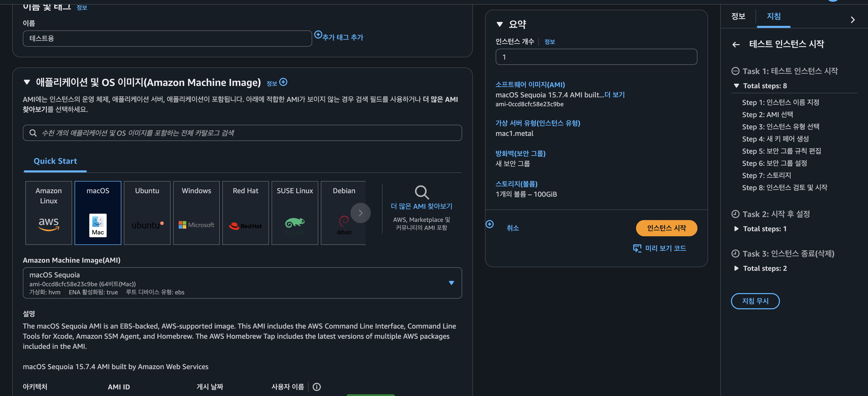Expand Task 3 total steps
868x396 pixels.
point(736,268)
